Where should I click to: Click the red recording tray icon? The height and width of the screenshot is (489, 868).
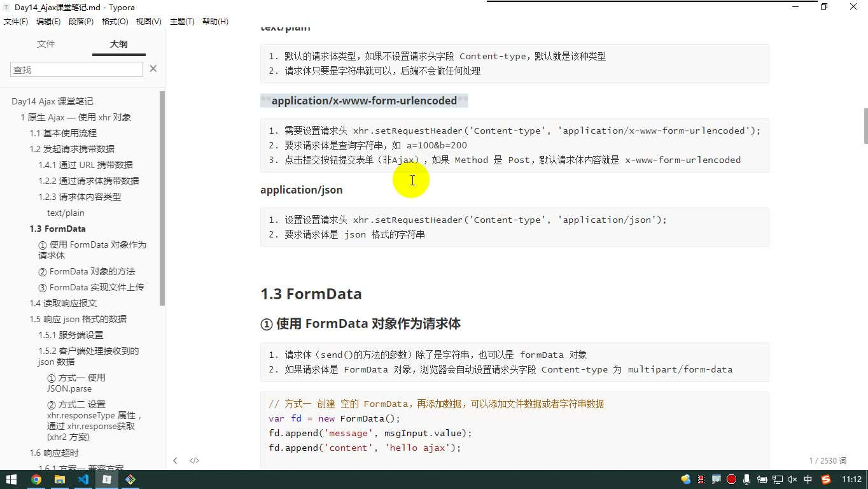click(731, 479)
